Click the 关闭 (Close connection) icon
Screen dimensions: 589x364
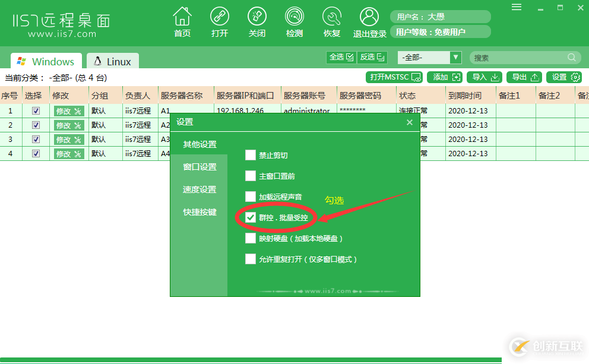pyautogui.click(x=257, y=21)
